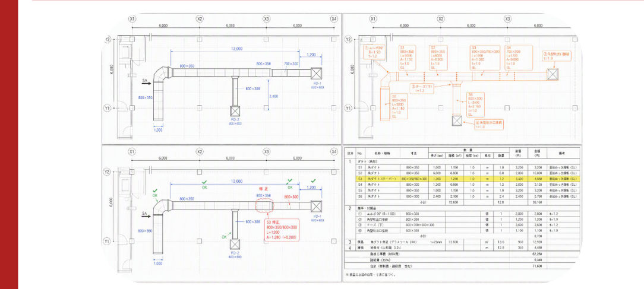Viewport: 644px width, 289px height.
Task: Select the highlighted S3 角ダクト (テーパー) row
Action: pyautogui.click(x=468, y=179)
